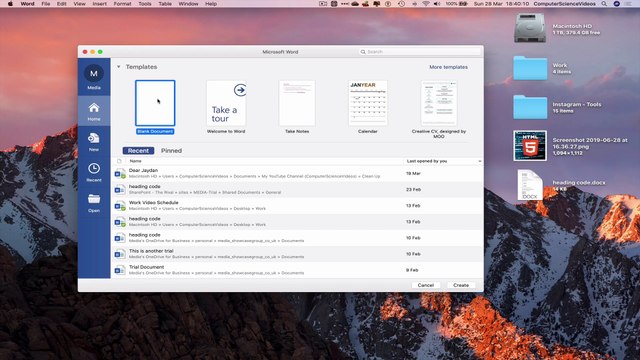Click the Wi-Fi status icon
Image resolution: width=640 pixels, height=360 pixels.
(x=426, y=4)
